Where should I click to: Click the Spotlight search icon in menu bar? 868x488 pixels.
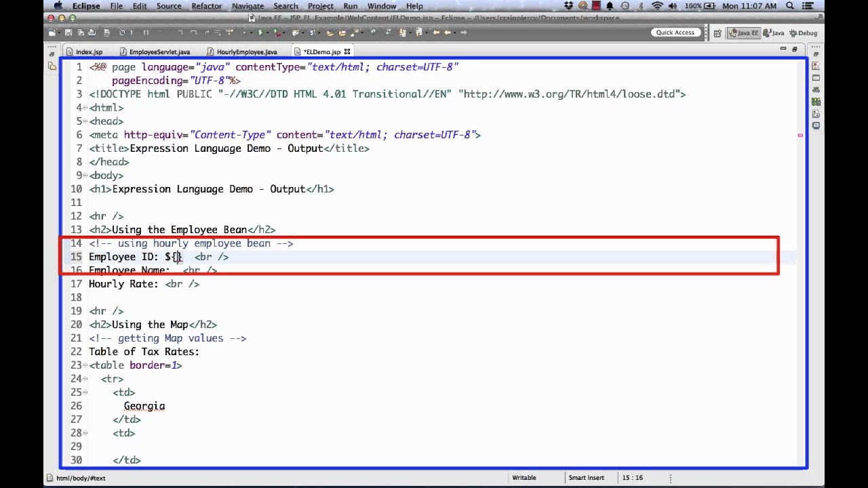791,6
